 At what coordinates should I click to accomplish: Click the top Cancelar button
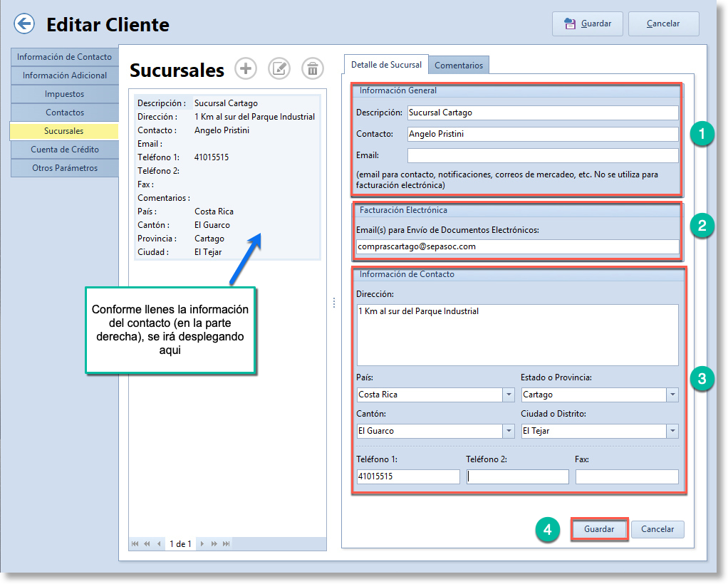point(663,24)
